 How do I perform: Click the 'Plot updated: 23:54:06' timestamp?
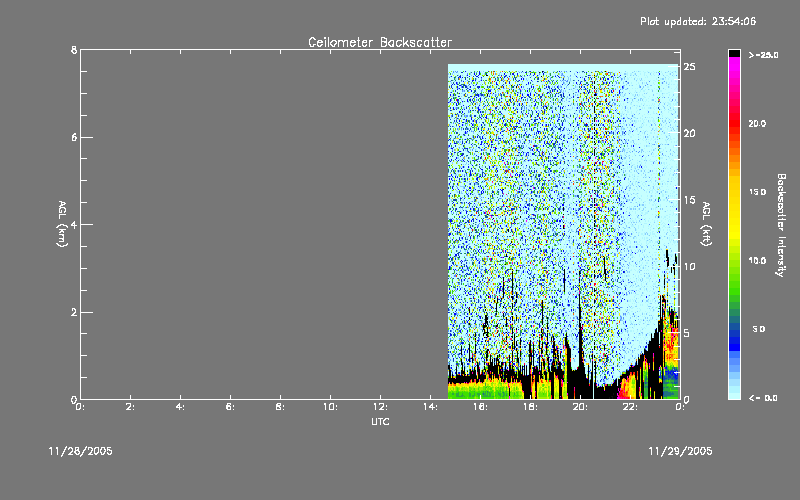click(698, 21)
